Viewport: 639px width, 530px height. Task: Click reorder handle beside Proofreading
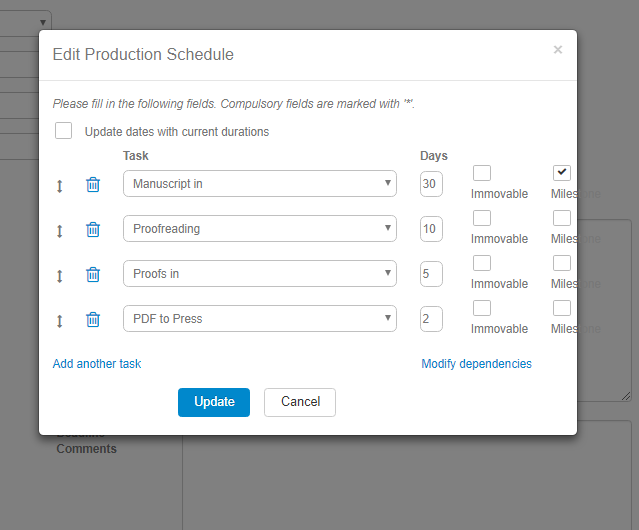[60, 230]
